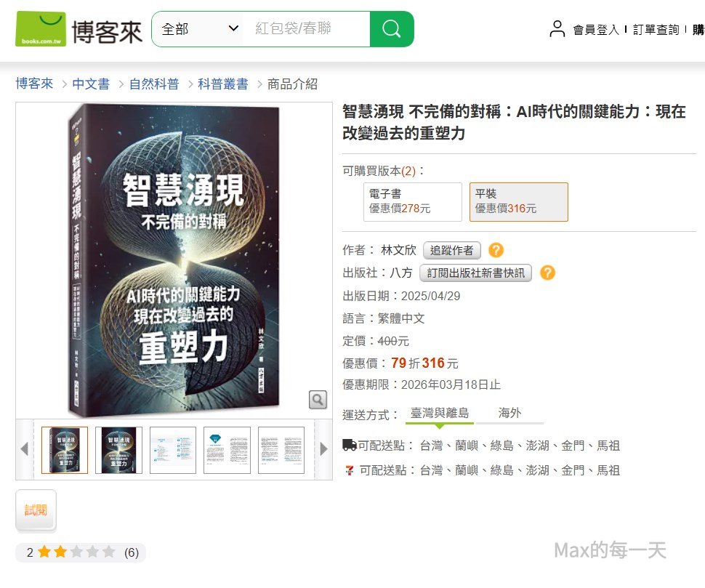Image resolution: width=705 pixels, height=588 pixels.
Task: Click the member login person icon
Action: coord(557,29)
